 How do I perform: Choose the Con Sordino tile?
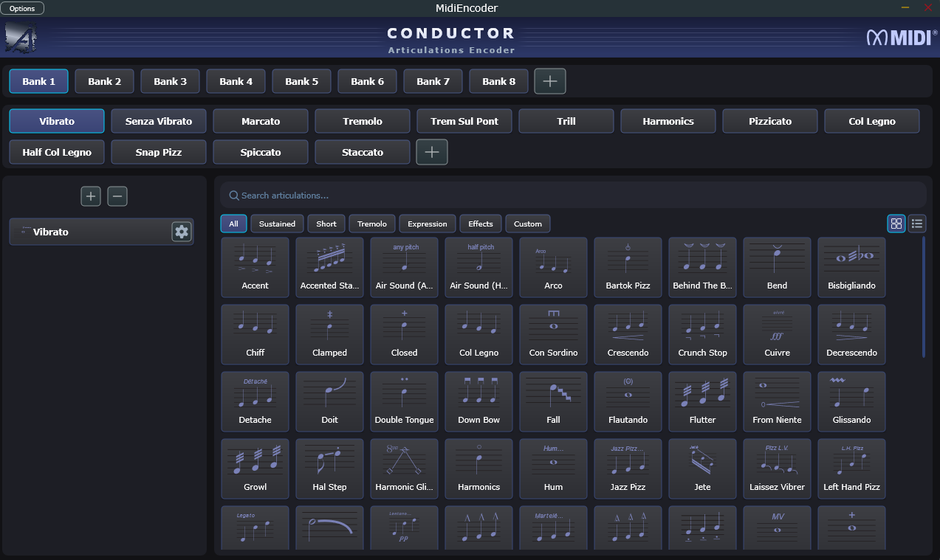pyautogui.click(x=553, y=334)
